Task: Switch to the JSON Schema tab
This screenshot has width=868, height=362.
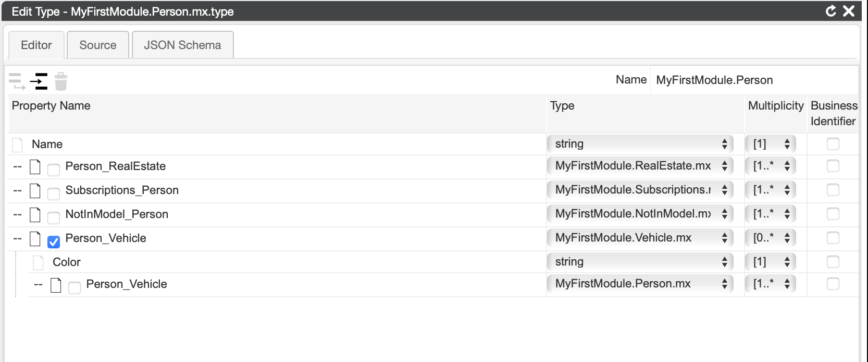Action: [x=182, y=45]
